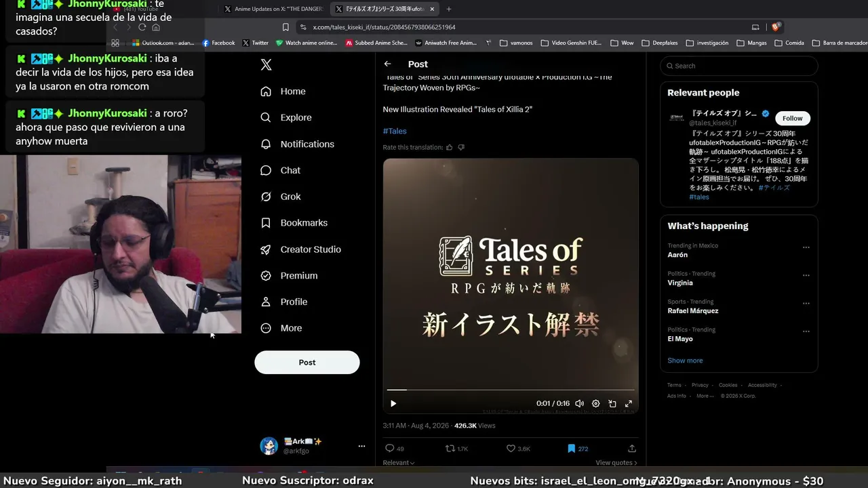Open the More menu in sidebar
The image size is (868, 488).
(x=281, y=328)
